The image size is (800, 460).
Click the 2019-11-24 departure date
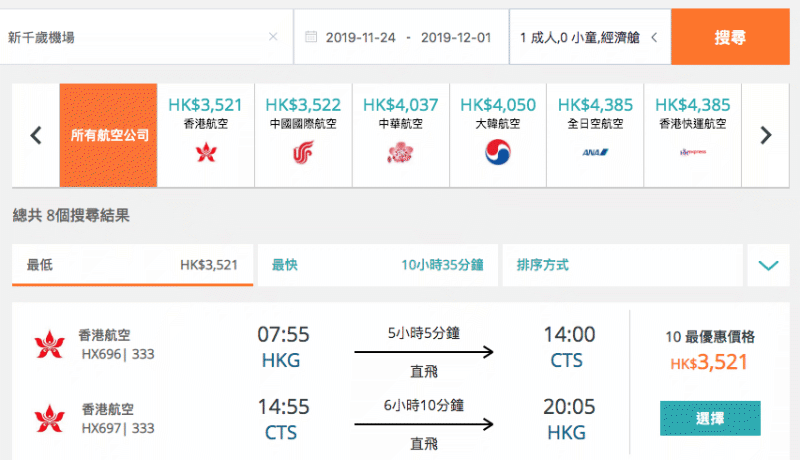(x=361, y=37)
